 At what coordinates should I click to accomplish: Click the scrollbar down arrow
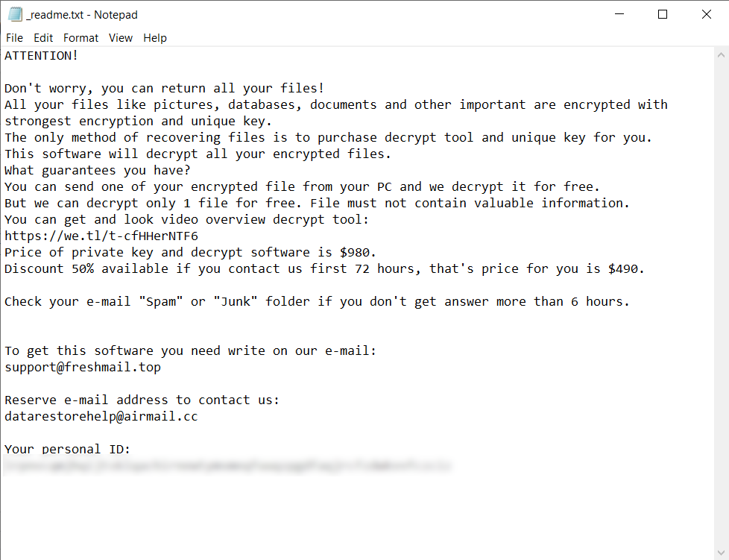point(722,553)
